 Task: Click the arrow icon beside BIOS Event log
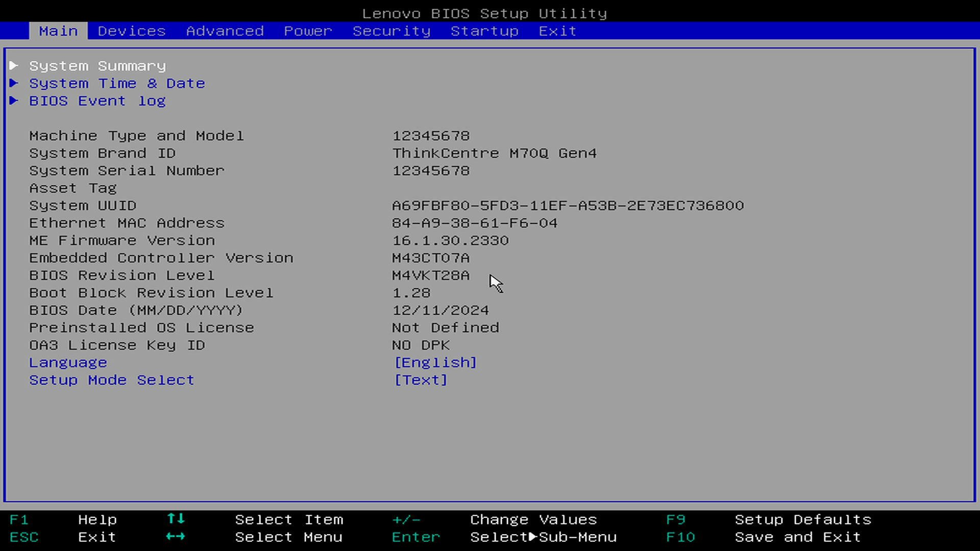(14, 101)
